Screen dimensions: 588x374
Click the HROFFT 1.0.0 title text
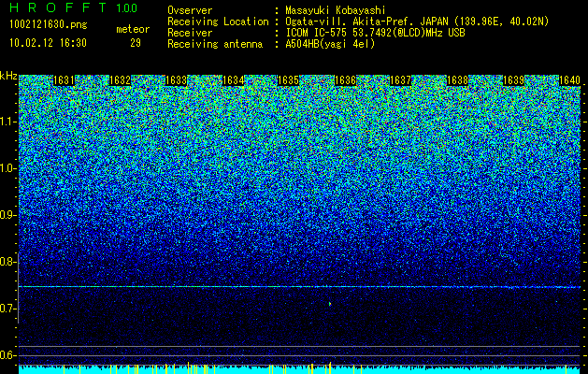point(74,7)
